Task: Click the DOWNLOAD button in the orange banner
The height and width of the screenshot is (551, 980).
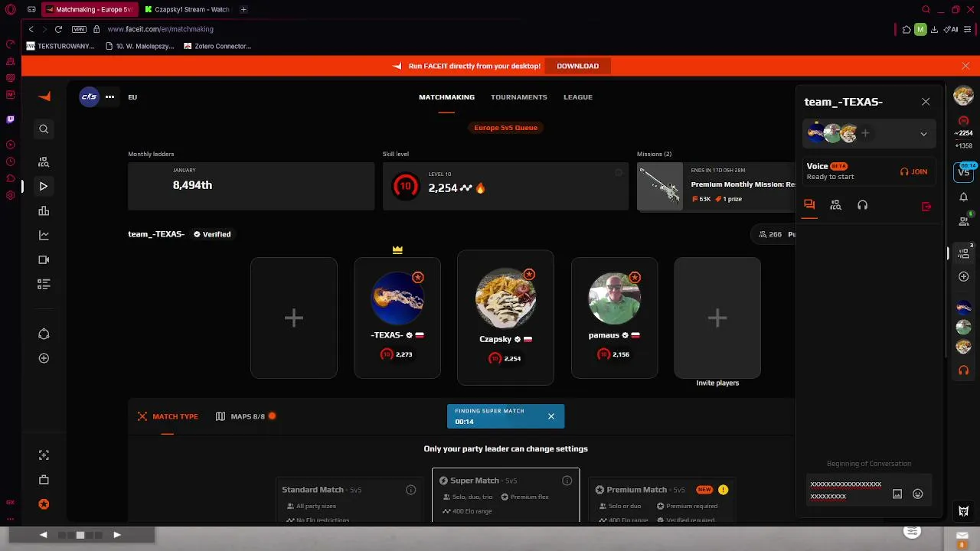Action: [x=578, y=66]
